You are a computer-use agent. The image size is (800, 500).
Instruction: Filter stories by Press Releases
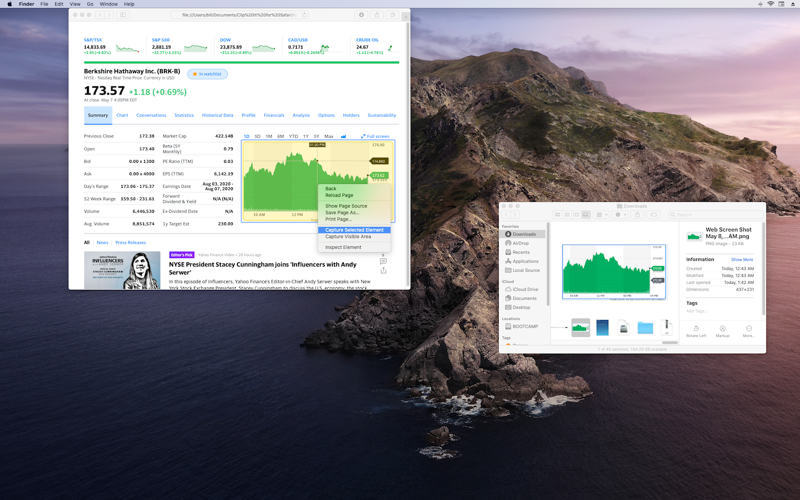(131, 243)
